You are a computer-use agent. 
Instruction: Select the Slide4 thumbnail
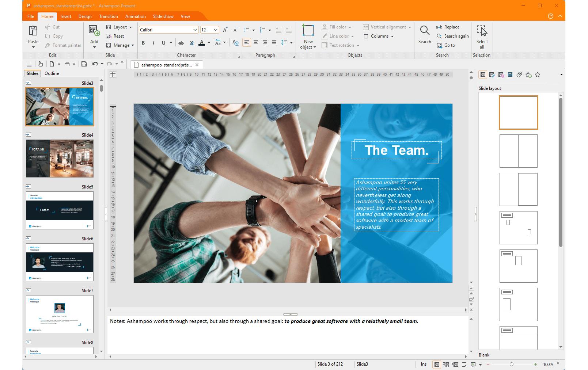60,159
